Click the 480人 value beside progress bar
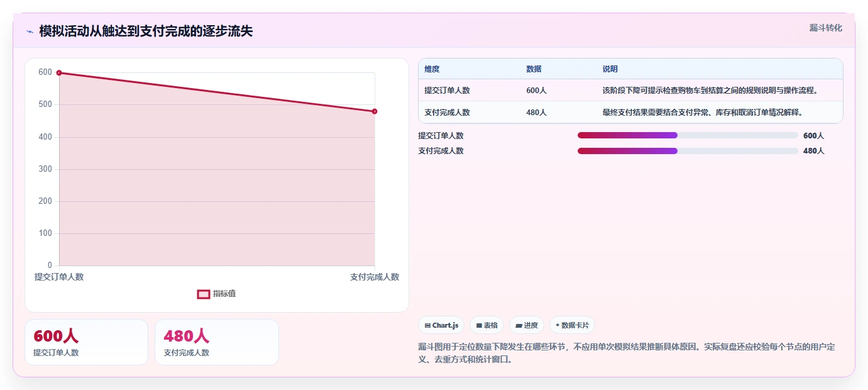The image size is (868, 390). (813, 151)
